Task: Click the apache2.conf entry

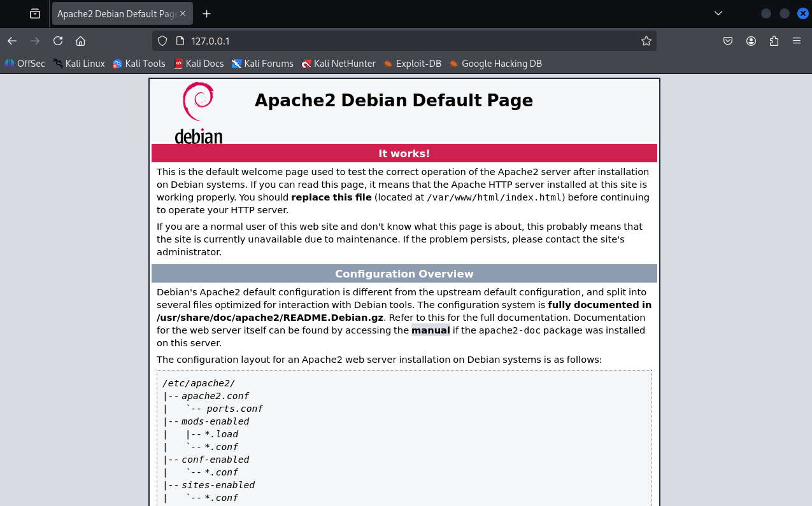Action: (x=215, y=396)
